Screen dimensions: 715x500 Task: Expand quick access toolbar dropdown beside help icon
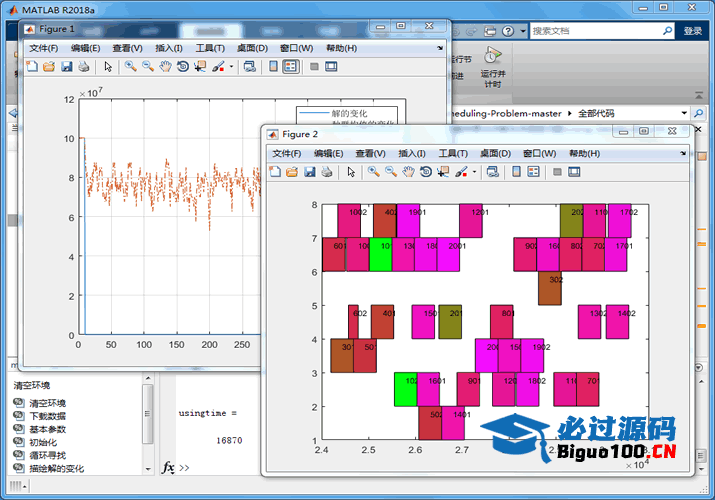(523, 31)
